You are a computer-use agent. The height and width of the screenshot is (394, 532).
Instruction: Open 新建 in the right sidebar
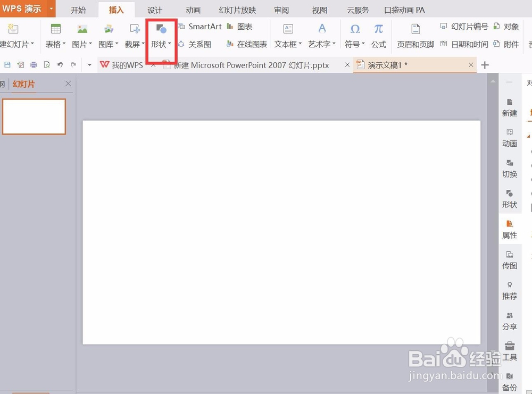click(x=510, y=108)
